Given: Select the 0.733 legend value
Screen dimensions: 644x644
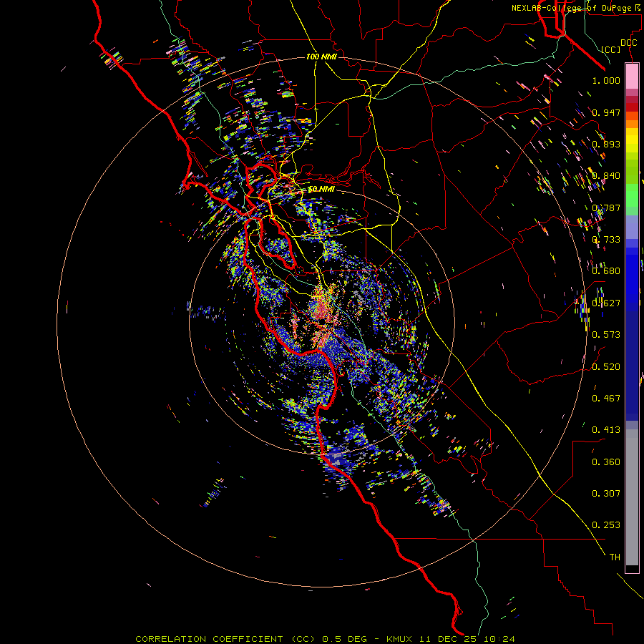Looking at the screenshot, I should 606,240.
